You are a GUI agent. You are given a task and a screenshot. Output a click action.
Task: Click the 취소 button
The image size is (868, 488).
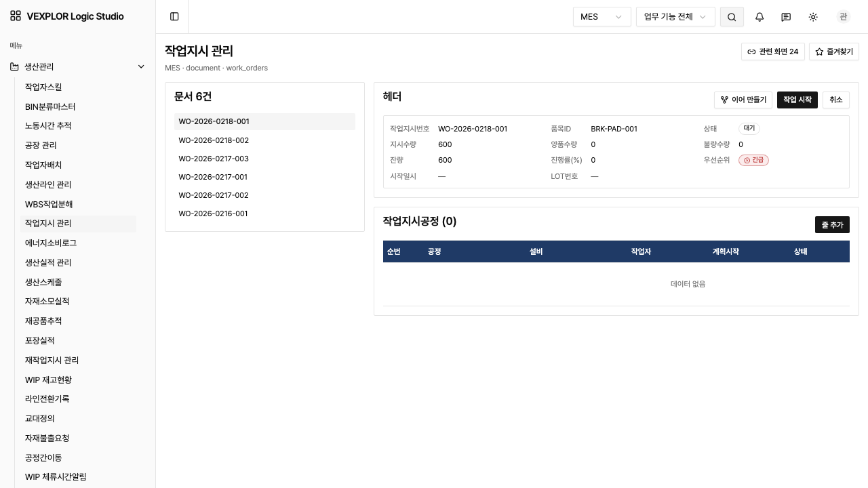click(x=836, y=100)
